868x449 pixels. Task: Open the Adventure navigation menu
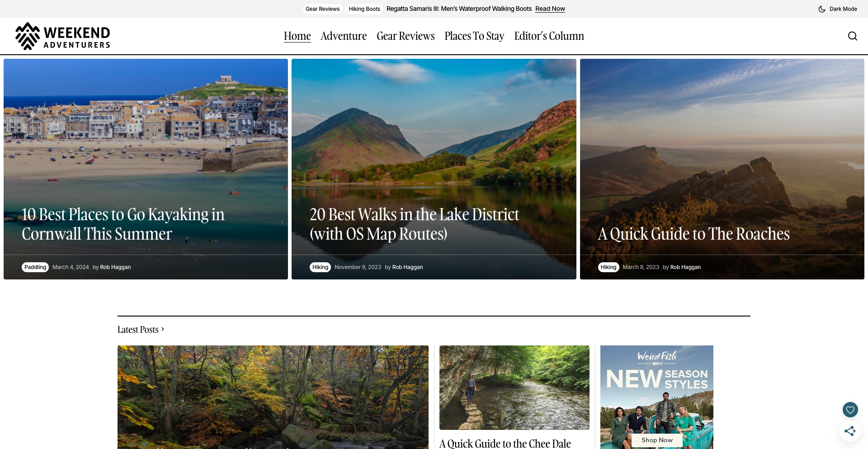pos(343,36)
